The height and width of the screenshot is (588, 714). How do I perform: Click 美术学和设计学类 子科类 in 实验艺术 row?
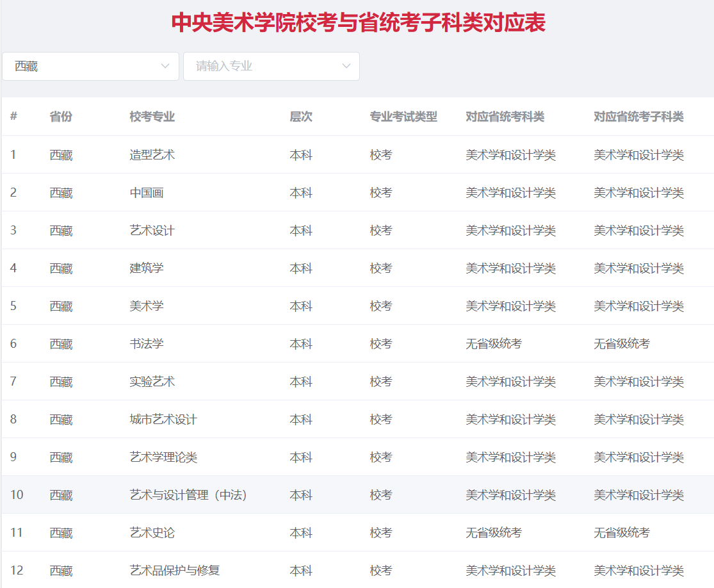[639, 382]
